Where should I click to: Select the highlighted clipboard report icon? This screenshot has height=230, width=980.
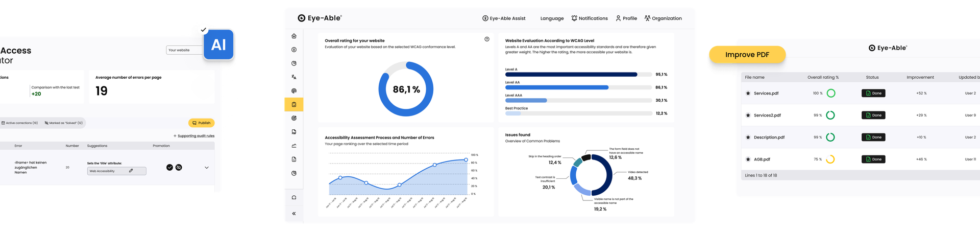(294, 104)
